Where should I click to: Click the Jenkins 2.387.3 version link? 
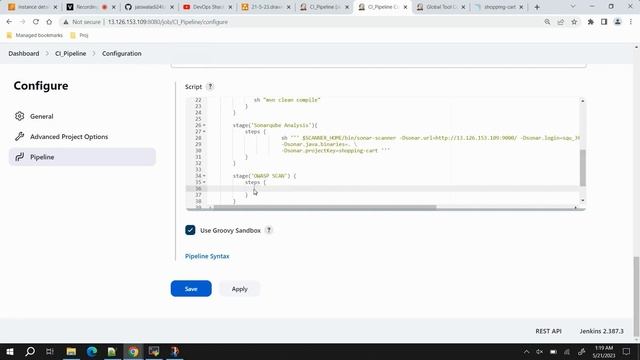[x=602, y=331]
